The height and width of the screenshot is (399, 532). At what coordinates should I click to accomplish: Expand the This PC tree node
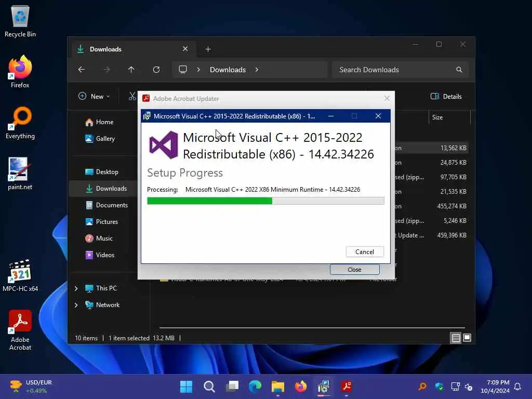76,288
